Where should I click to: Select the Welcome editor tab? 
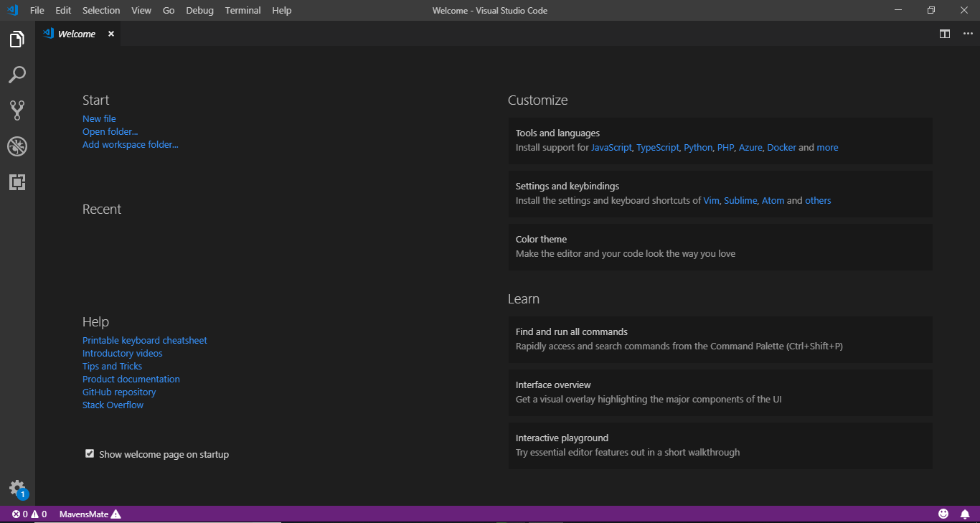click(x=77, y=34)
